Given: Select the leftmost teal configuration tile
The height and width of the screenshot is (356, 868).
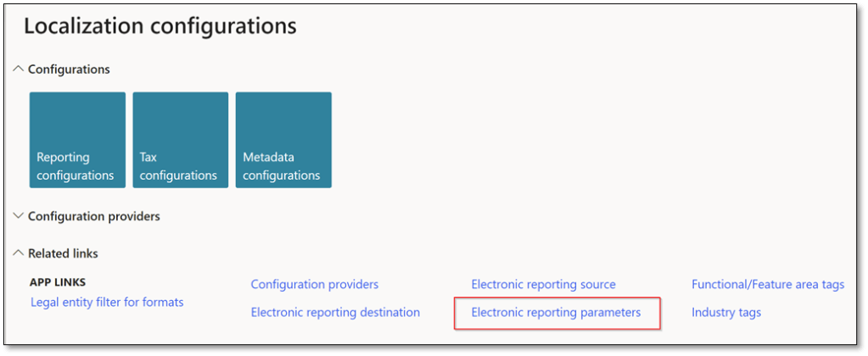Looking at the screenshot, I should [x=77, y=140].
